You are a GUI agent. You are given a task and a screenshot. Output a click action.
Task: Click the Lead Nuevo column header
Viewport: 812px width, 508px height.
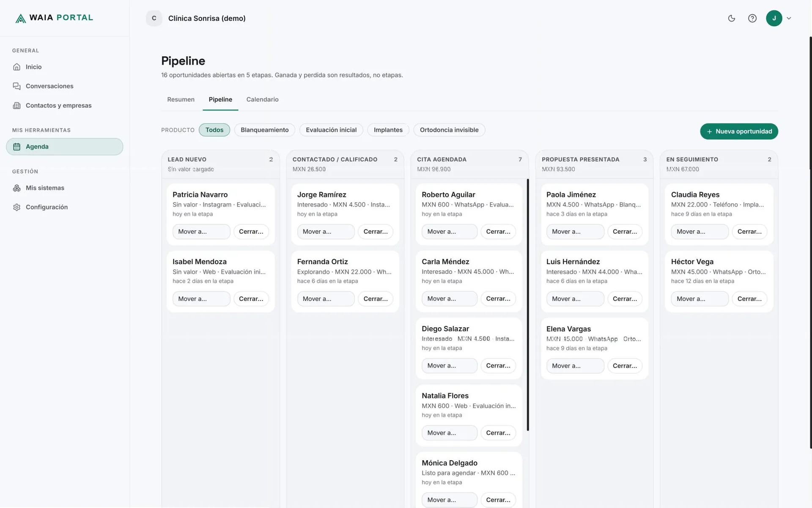coord(220,164)
